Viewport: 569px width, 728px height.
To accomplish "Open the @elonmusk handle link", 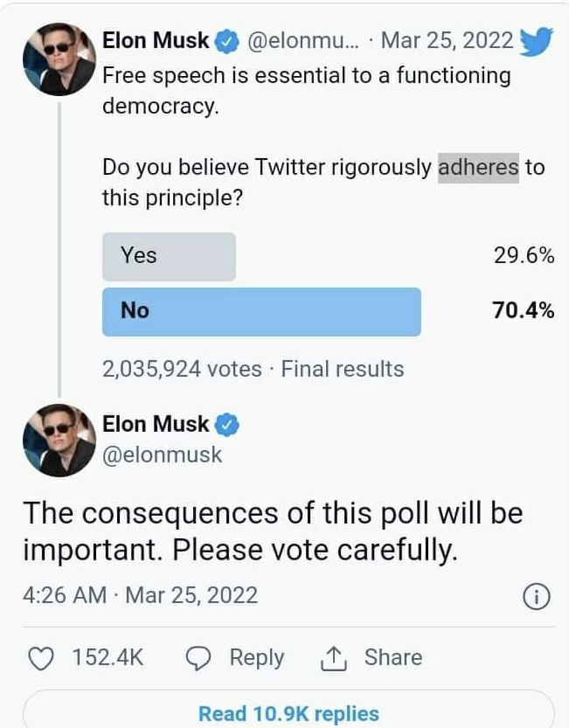I will coord(162,455).
